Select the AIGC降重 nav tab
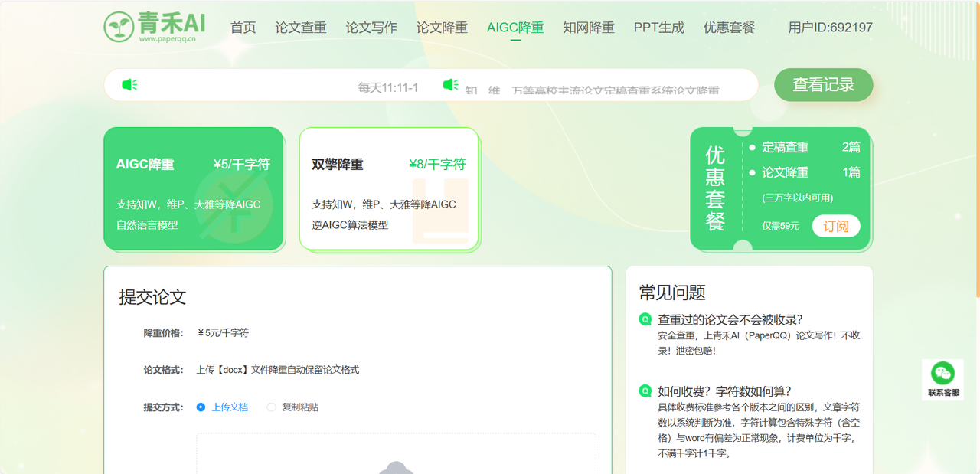Viewport: 980px width, 474px height. (x=515, y=28)
